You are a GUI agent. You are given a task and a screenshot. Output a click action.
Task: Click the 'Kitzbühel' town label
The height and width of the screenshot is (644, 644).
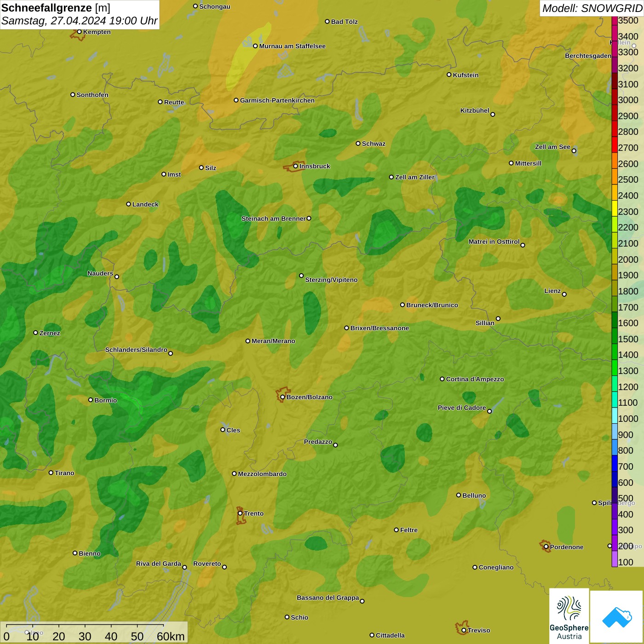coord(475,110)
